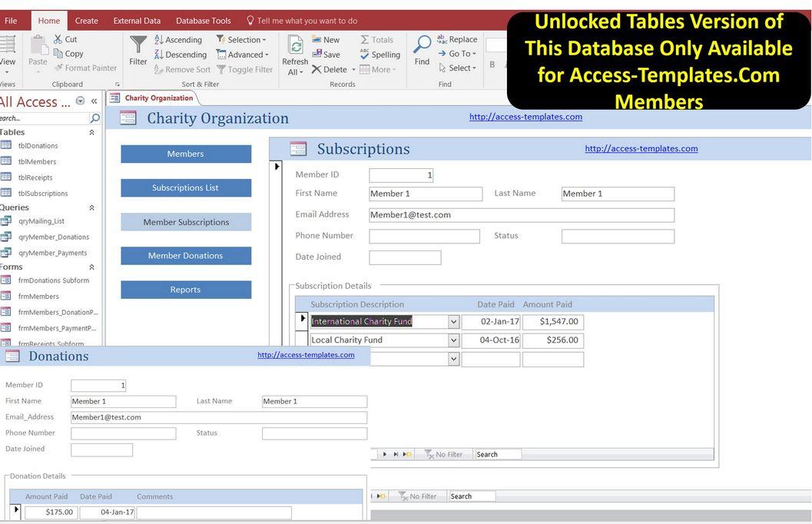
Task: Collapse the navigation pane with double chevron
Action: (94, 101)
